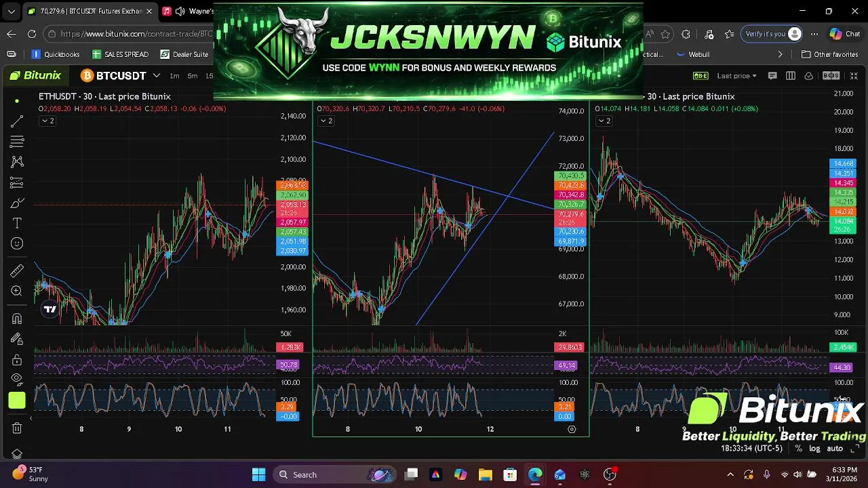Toggle stay in drawing mode
The height and width of the screenshot is (488, 868).
click(17, 339)
